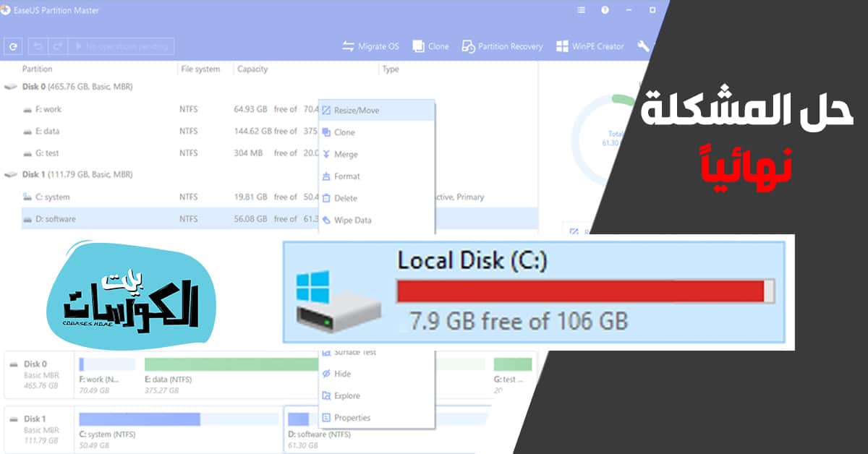Click the 304 MB capacity value
This screenshot has height=454, width=868.
pyautogui.click(x=248, y=153)
